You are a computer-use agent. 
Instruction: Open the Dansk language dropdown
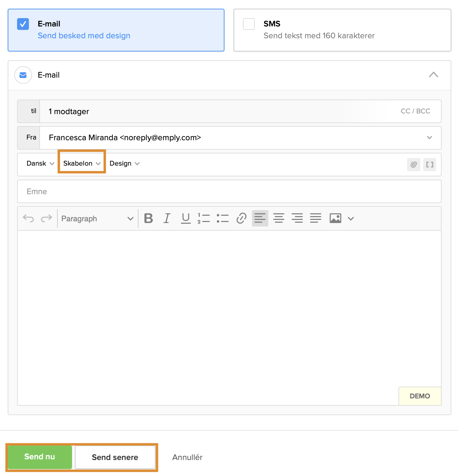(40, 164)
